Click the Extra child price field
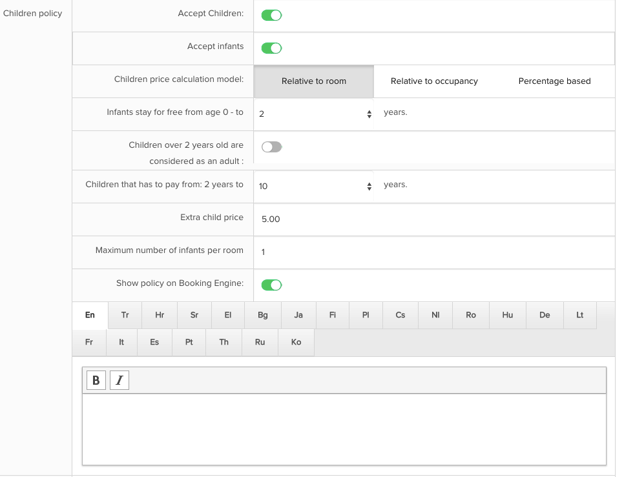 434,219
